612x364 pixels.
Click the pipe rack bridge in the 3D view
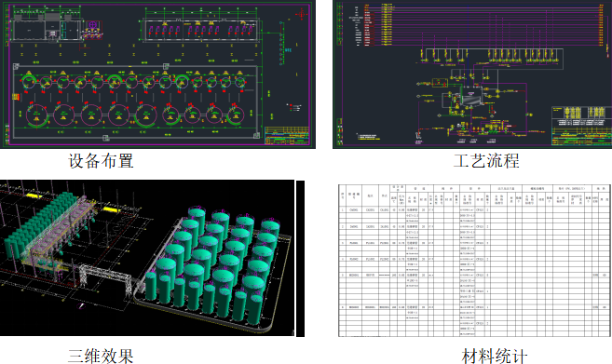(x=105, y=279)
